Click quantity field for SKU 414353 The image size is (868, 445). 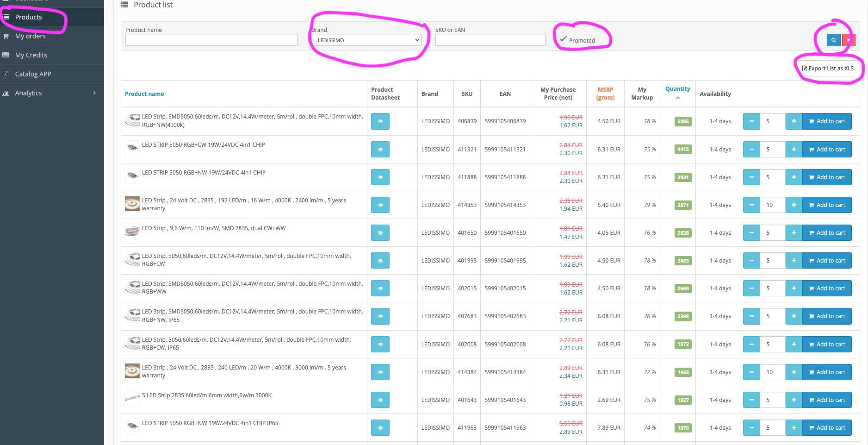[773, 205]
